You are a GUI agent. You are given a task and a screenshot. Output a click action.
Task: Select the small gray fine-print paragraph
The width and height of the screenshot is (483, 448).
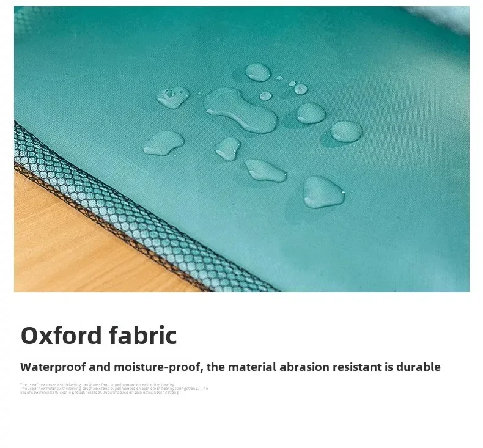coord(114,389)
